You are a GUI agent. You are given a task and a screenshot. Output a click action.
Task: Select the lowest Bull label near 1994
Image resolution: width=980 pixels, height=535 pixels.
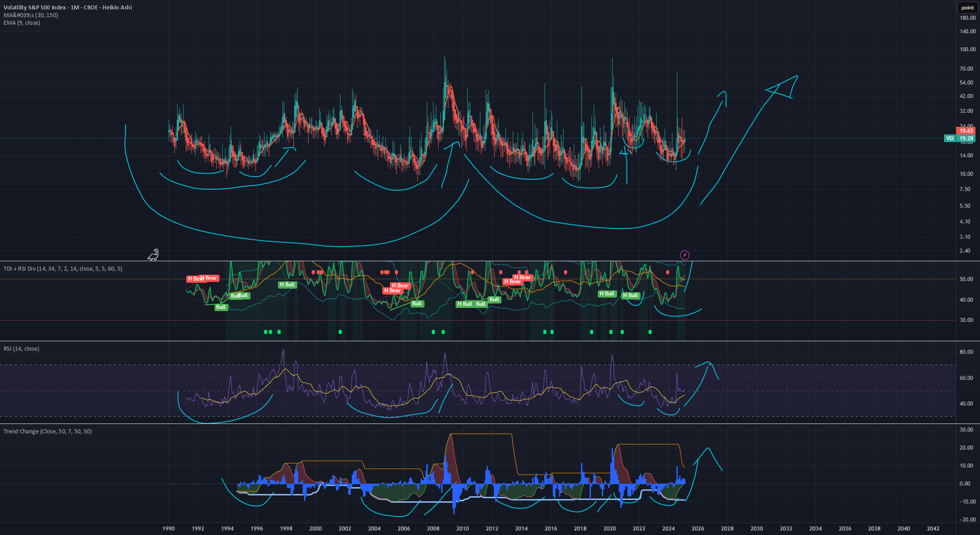coord(221,307)
